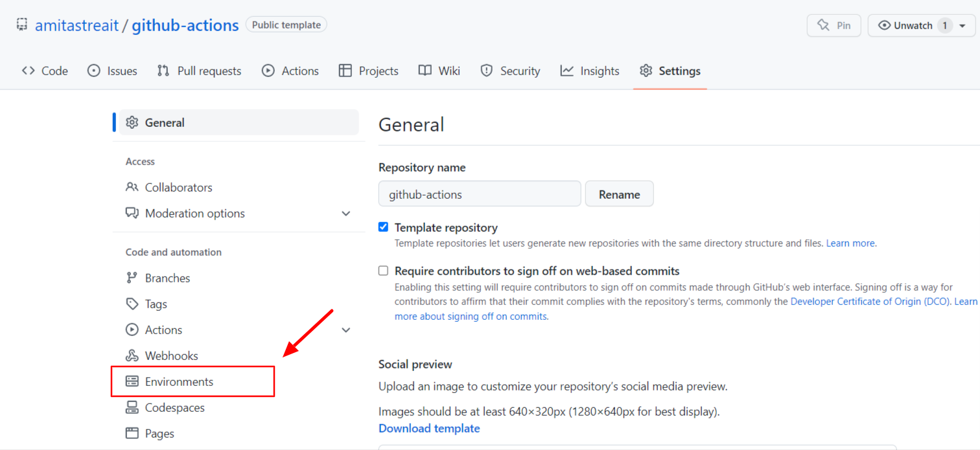Screen dimensions: 980x450
Task: Click the Wiki book icon
Action: (425, 71)
